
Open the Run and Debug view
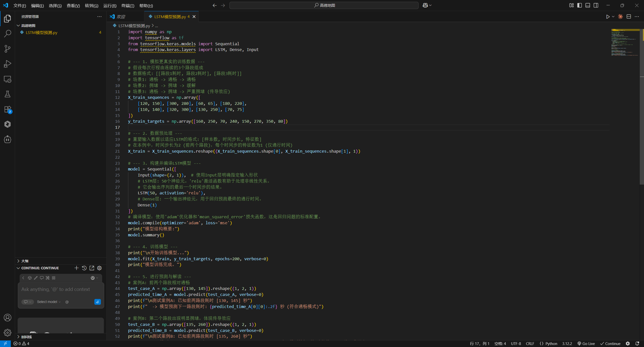(x=8, y=64)
